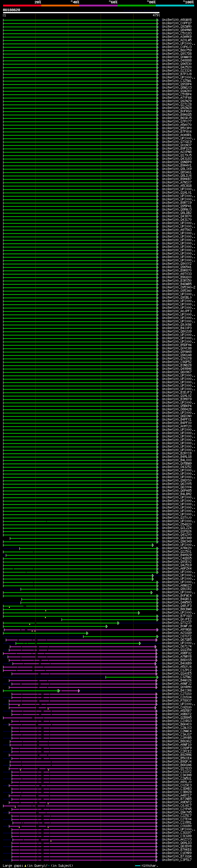Select hit label UniRef100_Q6V3A9
Viewport: 197px width, 868px height.
click(x=177, y=538)
